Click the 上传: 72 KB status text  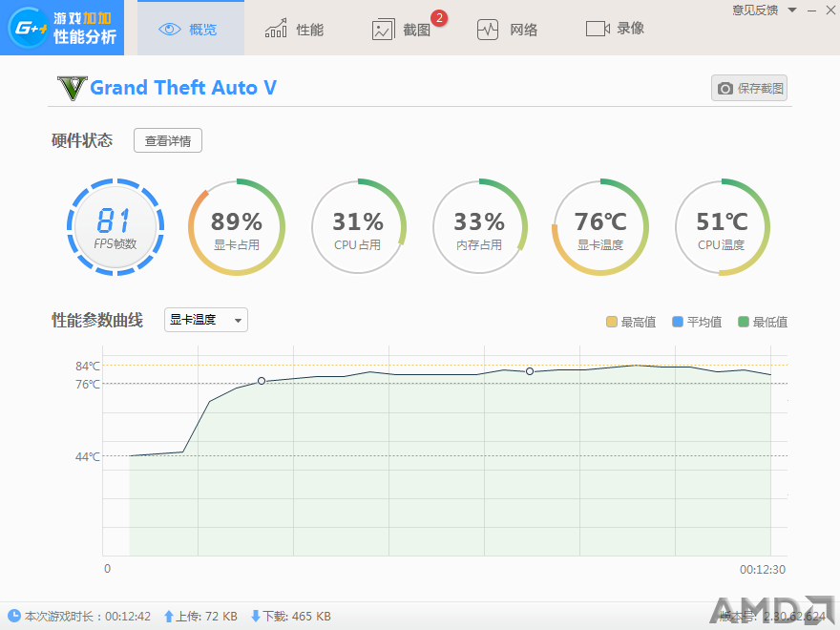tap(207, 617)
